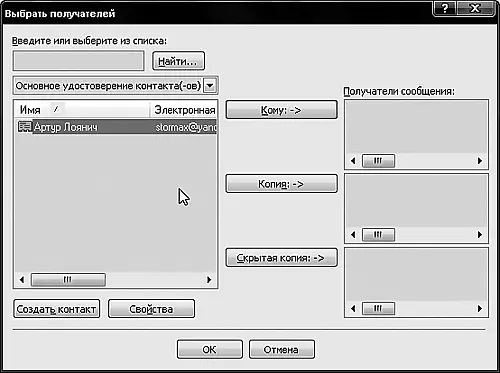Click left arrow in Кому recipients box
The width and height of the screenshot is (500, 373).
(353, 161)
